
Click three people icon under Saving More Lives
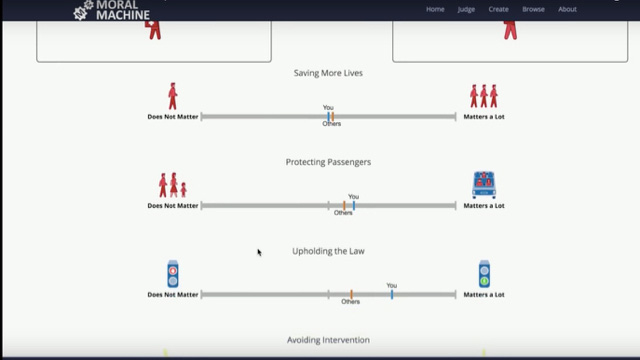pyautogui.click(x=484, y=96)
